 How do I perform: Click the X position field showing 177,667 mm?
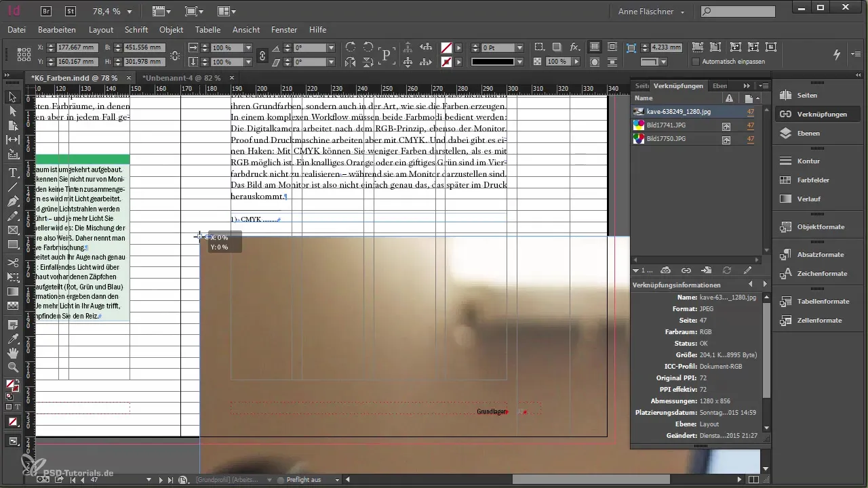pos(76,48)
